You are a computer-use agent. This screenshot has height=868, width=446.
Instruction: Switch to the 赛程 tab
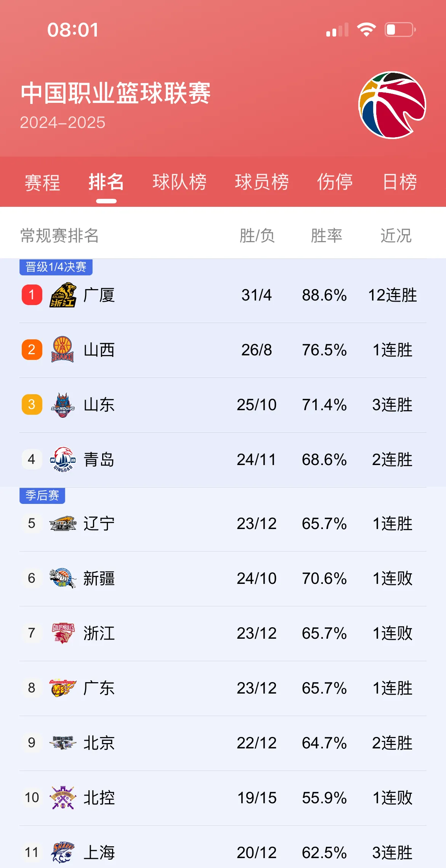(x=42, y=182)
